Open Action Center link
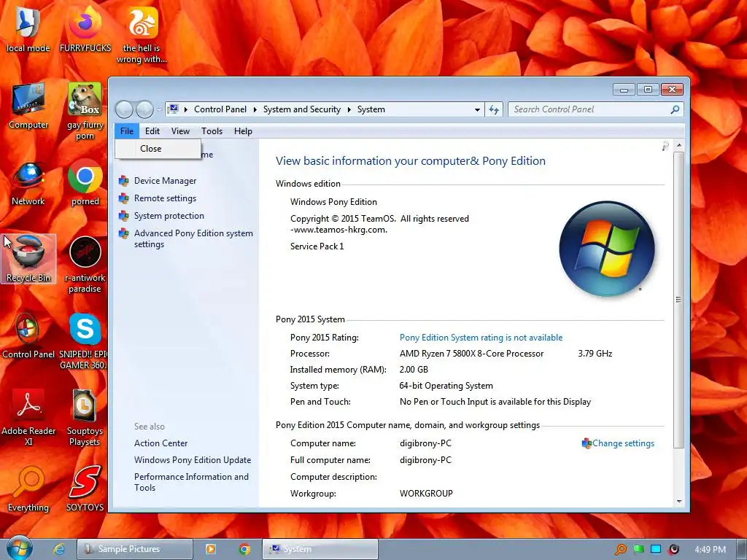This screenshot has width=747, height=560. coord(161,443)
